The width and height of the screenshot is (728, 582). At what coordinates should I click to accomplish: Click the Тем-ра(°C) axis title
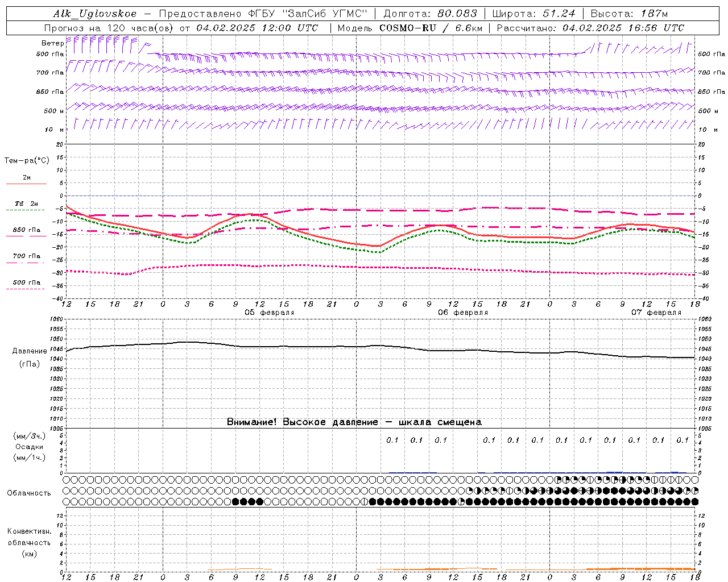(27, 161)
